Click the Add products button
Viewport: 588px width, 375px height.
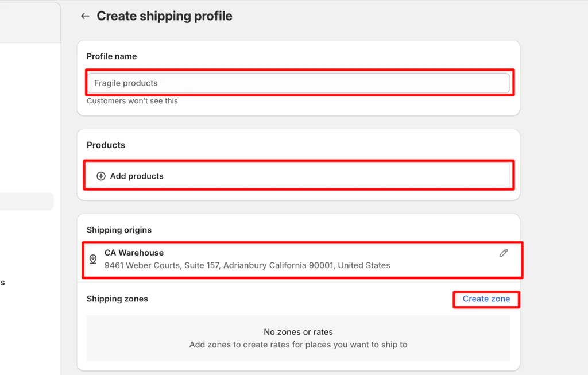click(x=299, y=176)
